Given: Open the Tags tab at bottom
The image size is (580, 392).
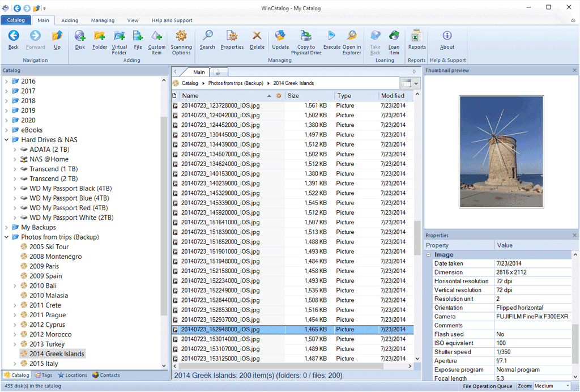Looking at the screenshot, I should click(44, 375).
